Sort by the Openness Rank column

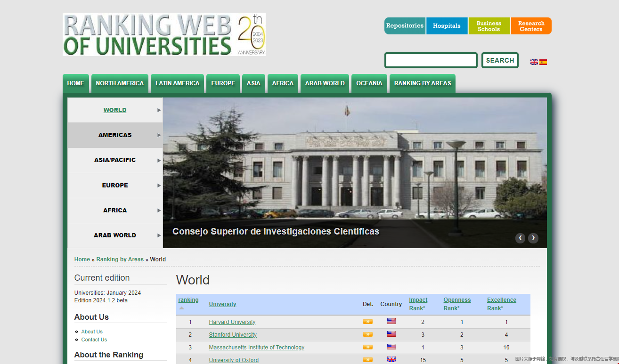point(457,304)
